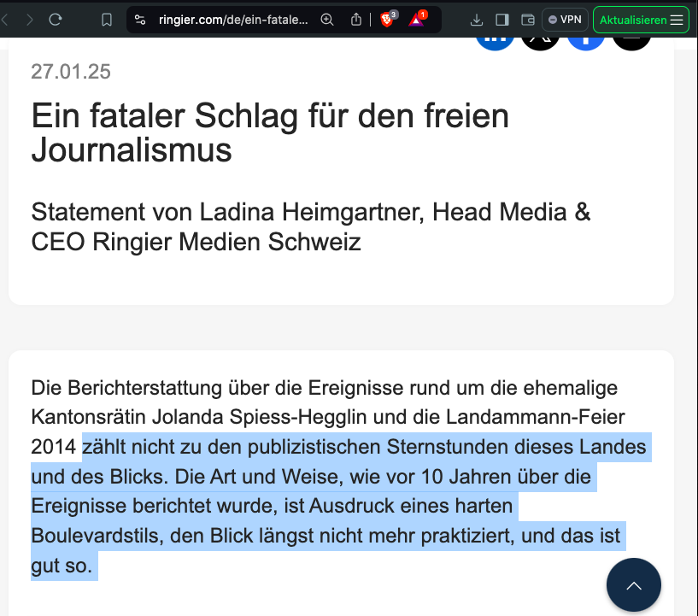The image size is (698, 616).
Task: Jump to top with the arrow button
Action: (633, 585)
